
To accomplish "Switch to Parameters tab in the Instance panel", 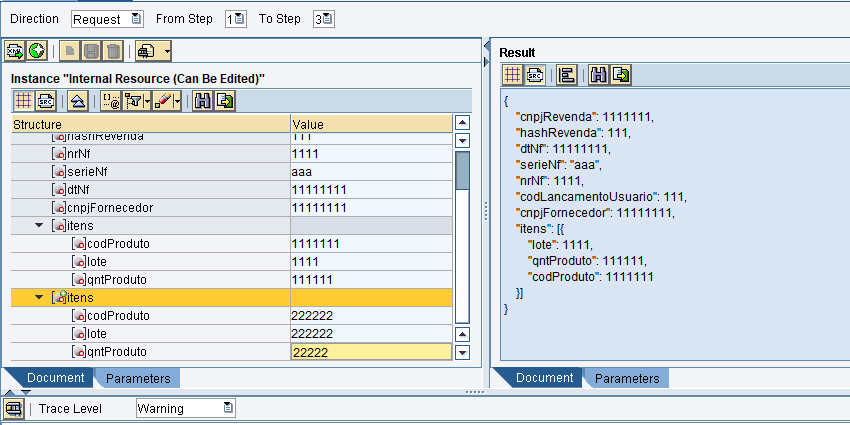I will click(x=138, y=378).
